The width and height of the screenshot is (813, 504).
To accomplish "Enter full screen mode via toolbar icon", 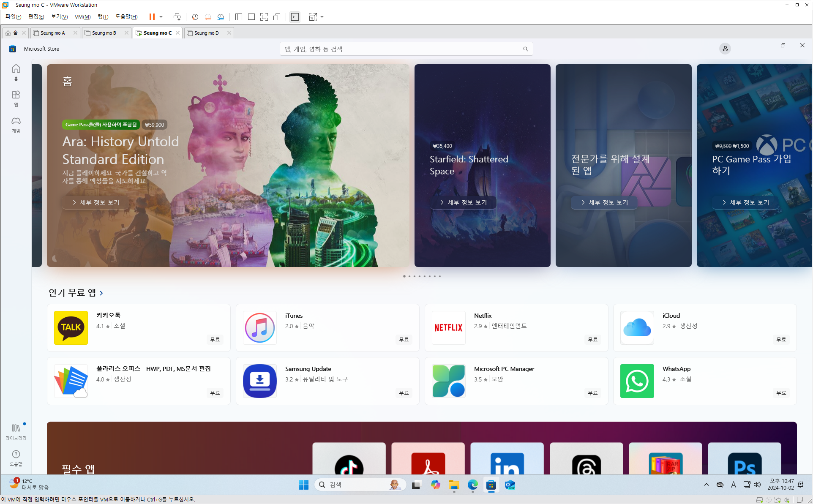I will coord(264,17).
